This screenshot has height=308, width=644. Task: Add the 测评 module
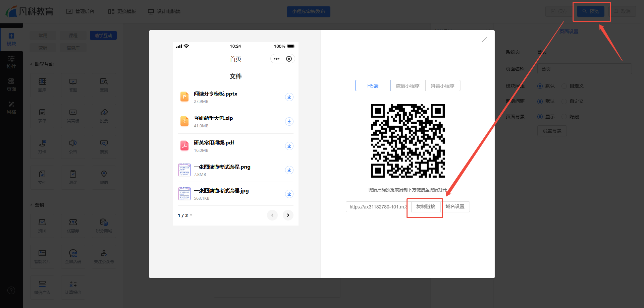click(x=73, y=178)
